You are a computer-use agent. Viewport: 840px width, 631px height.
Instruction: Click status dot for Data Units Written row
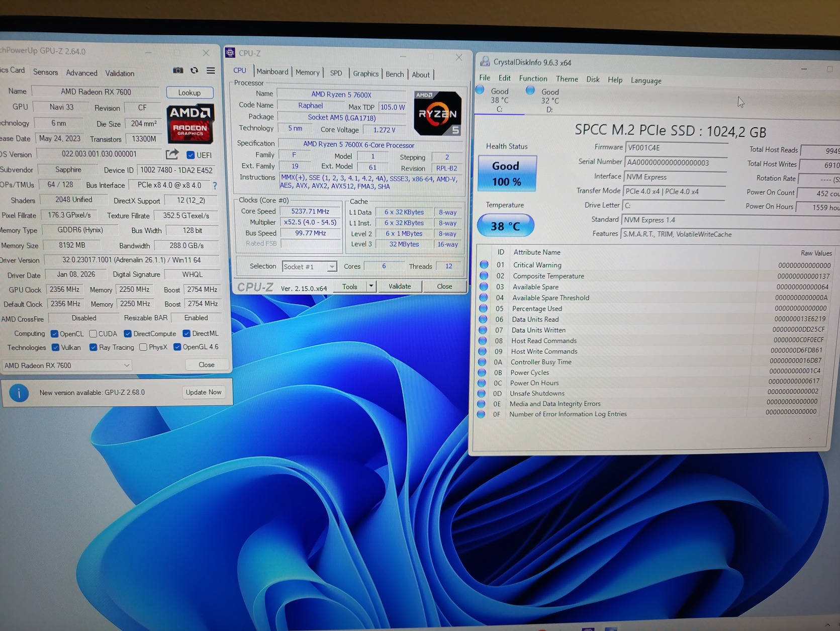click(483, 330)
